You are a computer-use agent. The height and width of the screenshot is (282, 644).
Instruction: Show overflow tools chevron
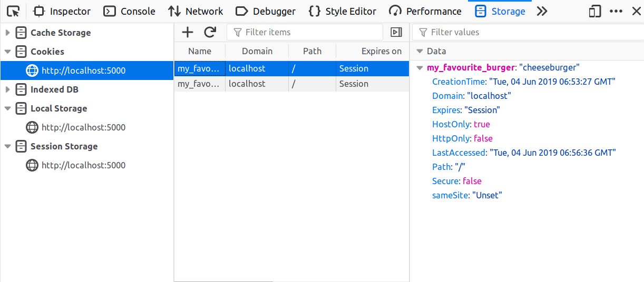[542, 11]
